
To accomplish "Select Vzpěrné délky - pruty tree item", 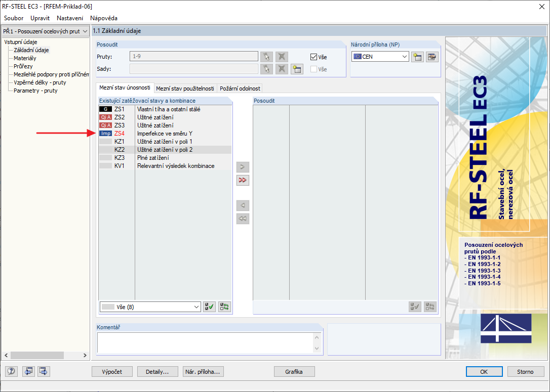I will (x=40, y=82).
